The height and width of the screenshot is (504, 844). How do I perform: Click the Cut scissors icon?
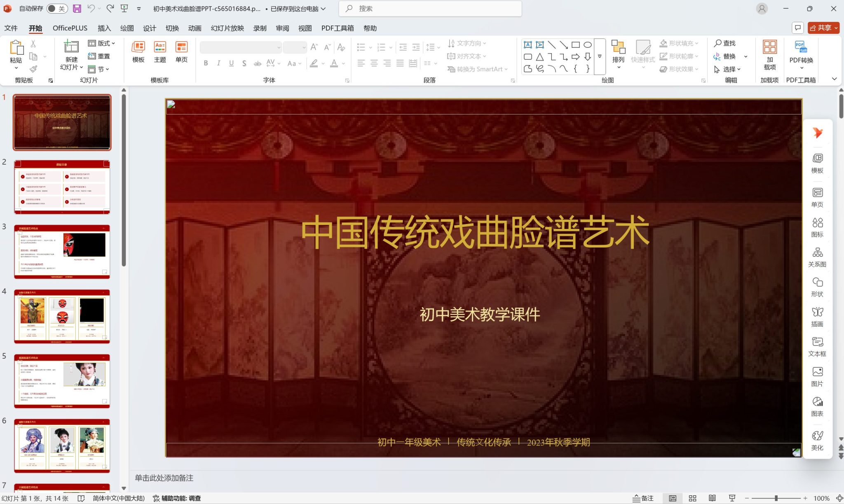click(x=33, y=43)
